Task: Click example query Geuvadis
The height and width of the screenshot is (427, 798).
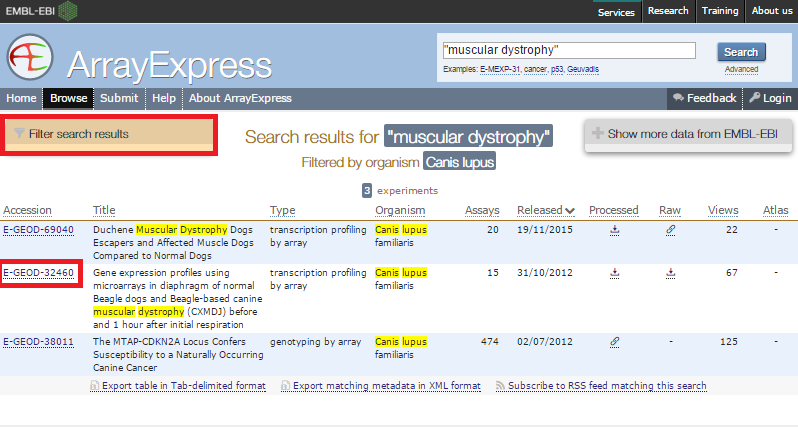Action: point(583,69)
